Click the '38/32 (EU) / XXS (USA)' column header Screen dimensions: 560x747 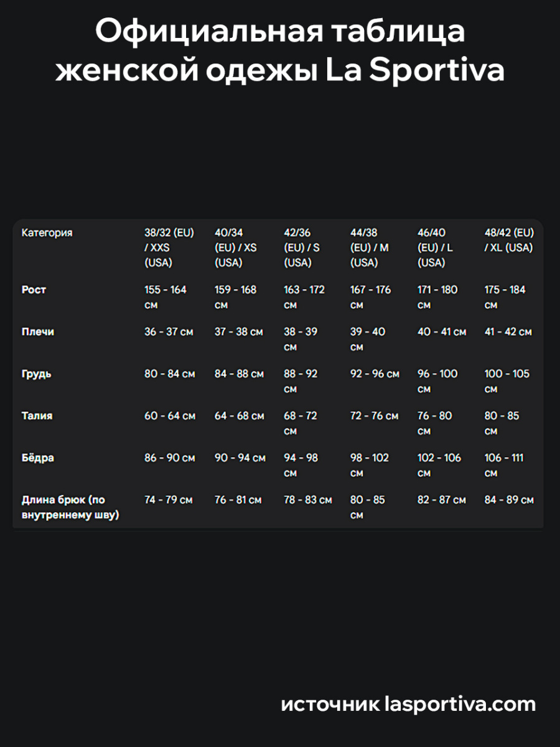[x=169, y=248]
